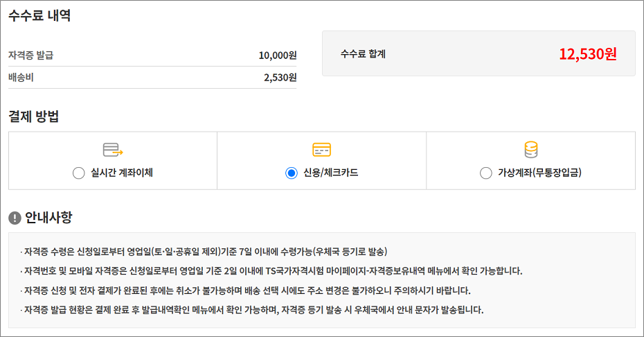Click the 배송비 row label
The width and height of the screenshot is (644, 337).
click(x=21, y=78)
